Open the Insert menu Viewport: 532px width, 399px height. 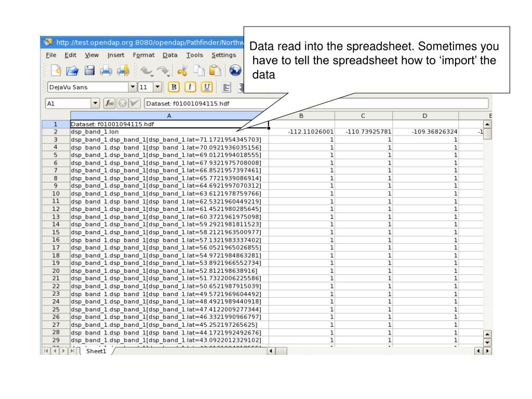tap(116, 55)
